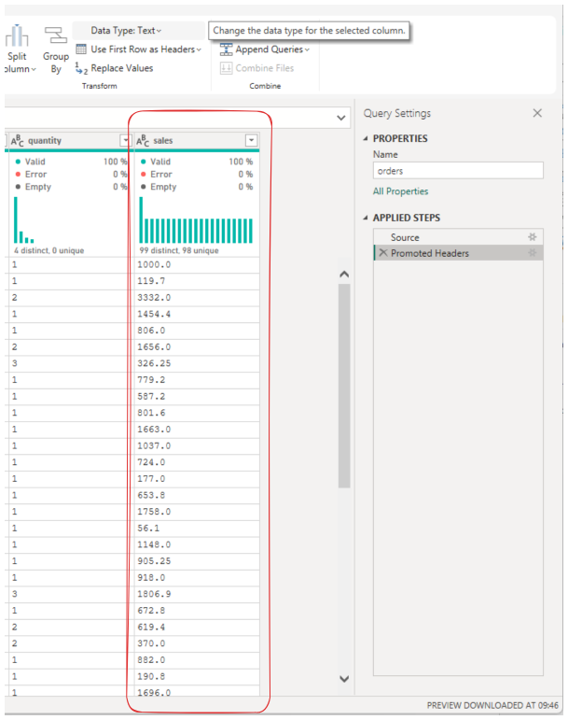Select the Source applied step
Viewport: 568px width, 720px height.
[458, 237]
